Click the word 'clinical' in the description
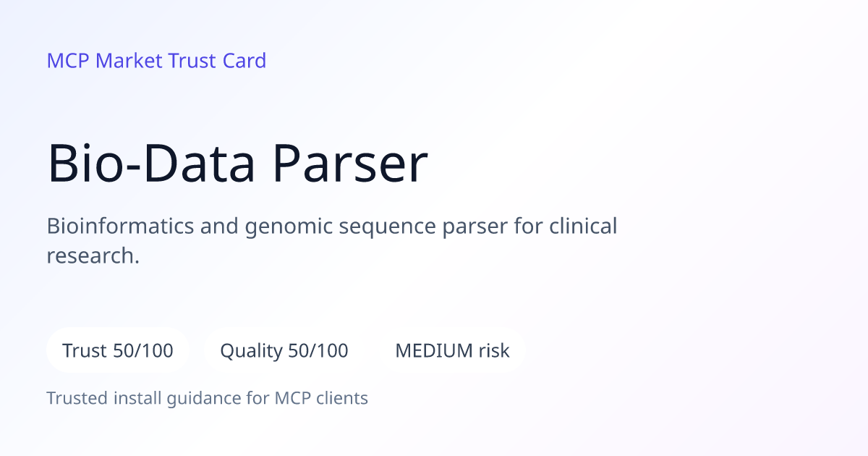868x456 pixels. pos(583,227)
